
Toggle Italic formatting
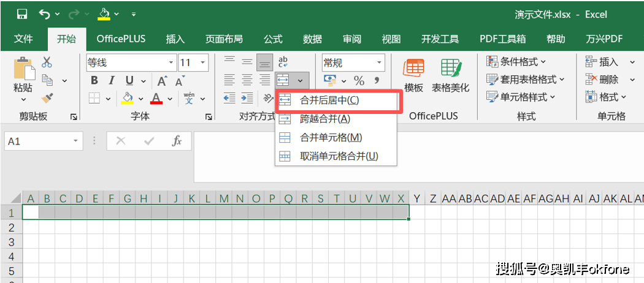coord(111,81)
